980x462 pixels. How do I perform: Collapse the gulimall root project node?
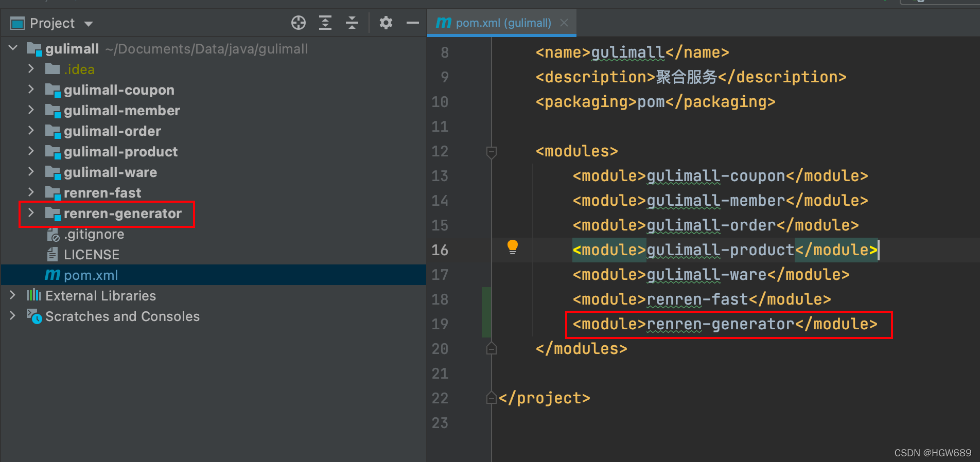pos(13,48)
